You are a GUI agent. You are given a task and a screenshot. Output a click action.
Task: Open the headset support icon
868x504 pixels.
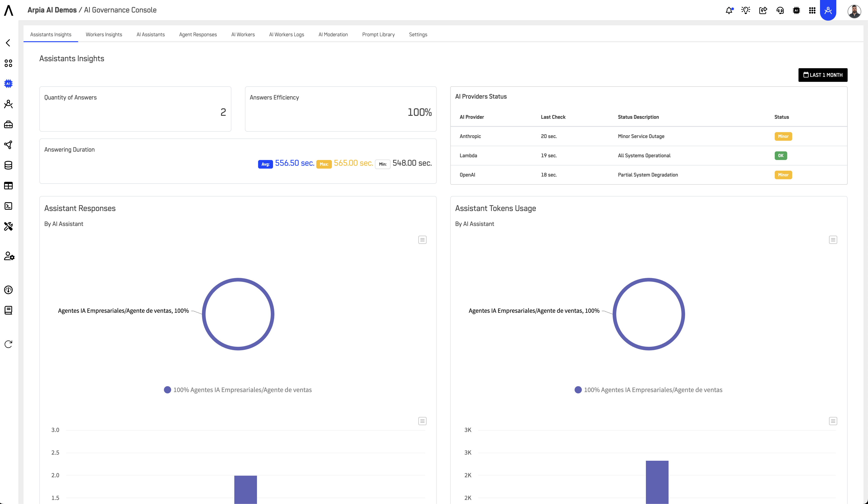tap(780, 10)
